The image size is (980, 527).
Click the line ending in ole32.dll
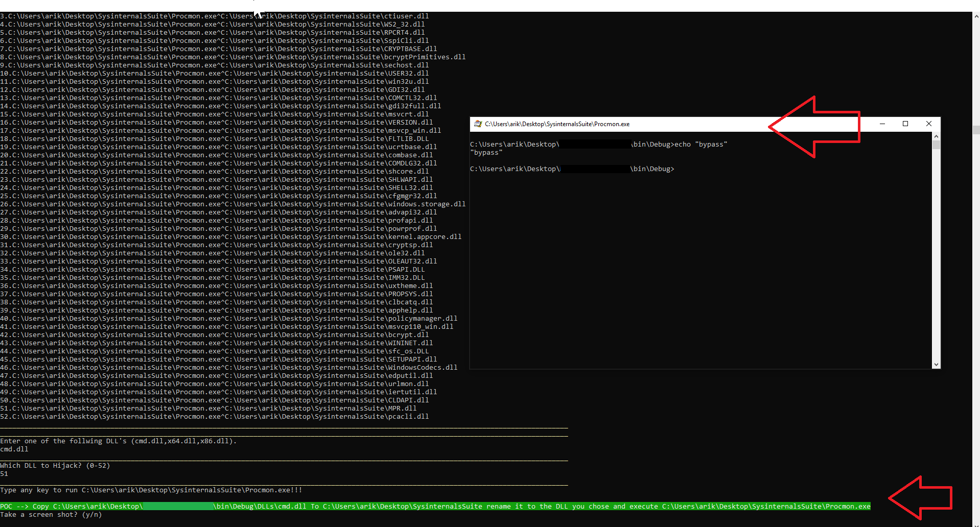(213, 253)
